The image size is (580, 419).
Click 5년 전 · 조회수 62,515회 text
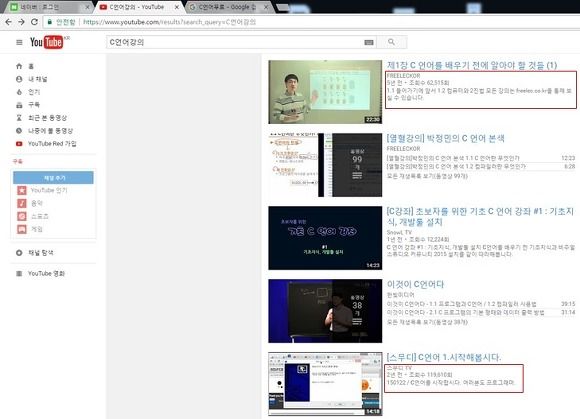[x=418, y=83]
